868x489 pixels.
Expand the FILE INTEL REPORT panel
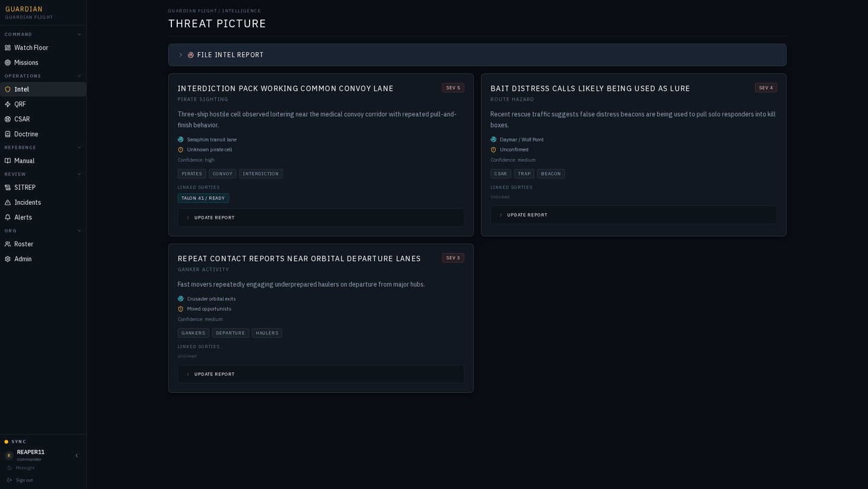tap(477, 55)
